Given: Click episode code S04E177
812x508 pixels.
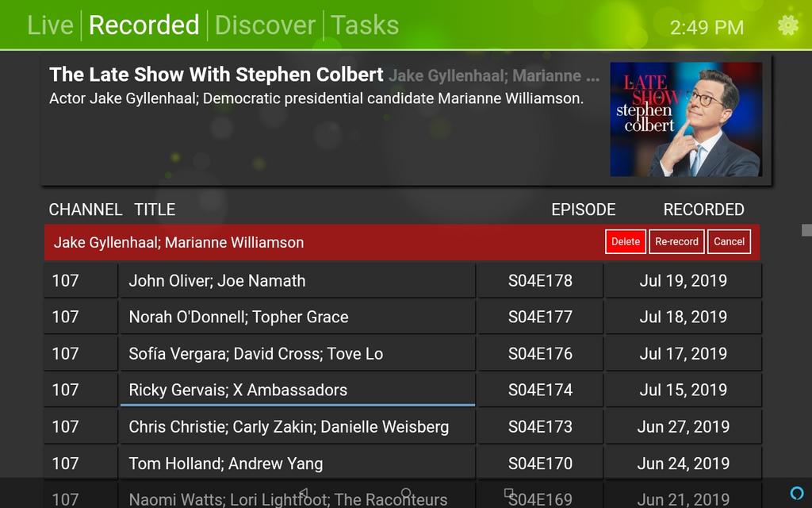Looking at the screenshot, I should 540,317.
